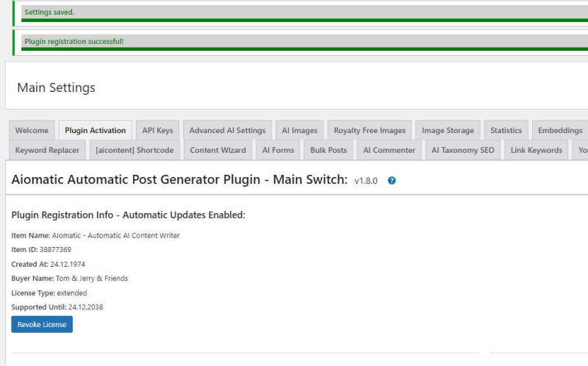Viewport: 588px width, 366px height.
Task: Switch to Keyword Replacer tab
Action: coord(47,150)
